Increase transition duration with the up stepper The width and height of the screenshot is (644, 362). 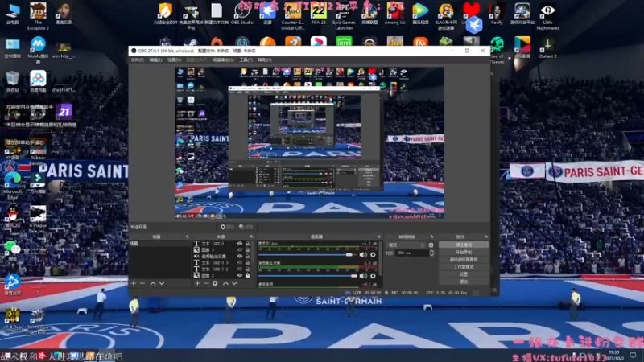[431, 251]
